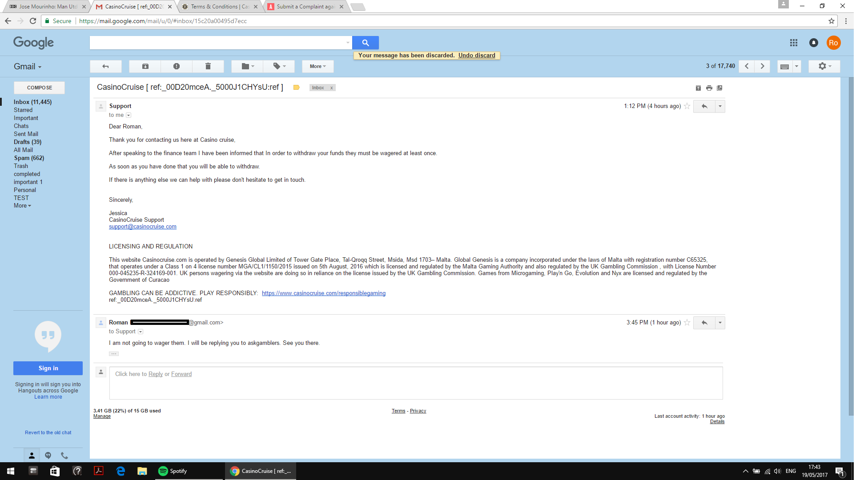Viewport: 868px width, 480px height.
Task: Open account activity Details link
Action: coord(717,422)
